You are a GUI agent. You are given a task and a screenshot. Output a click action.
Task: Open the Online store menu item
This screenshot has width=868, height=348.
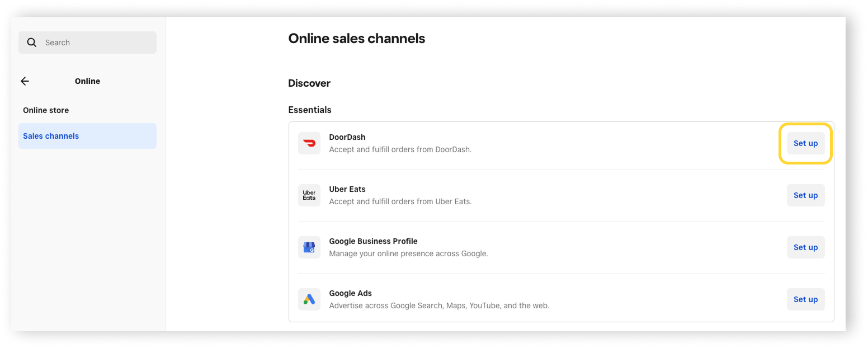[87, 110]
